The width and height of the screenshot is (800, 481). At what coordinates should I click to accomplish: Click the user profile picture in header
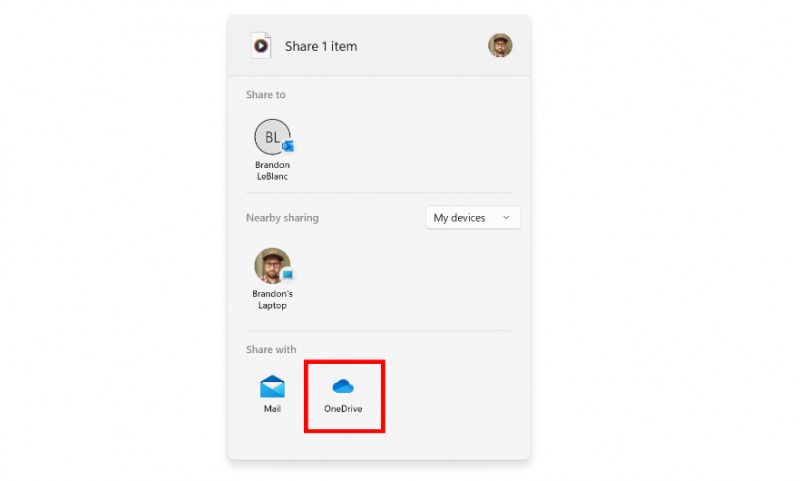(x=500, y=45)
